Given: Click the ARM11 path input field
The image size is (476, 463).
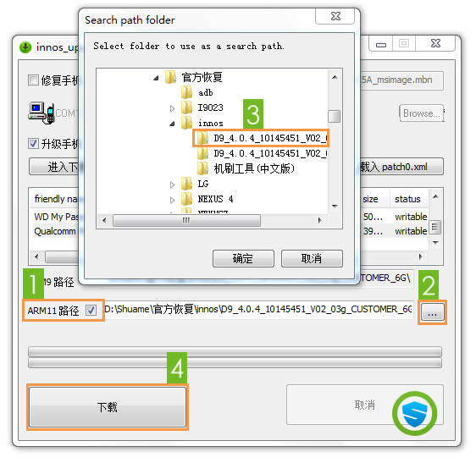Looking at the screenshot, I should (x=258, y=310).
